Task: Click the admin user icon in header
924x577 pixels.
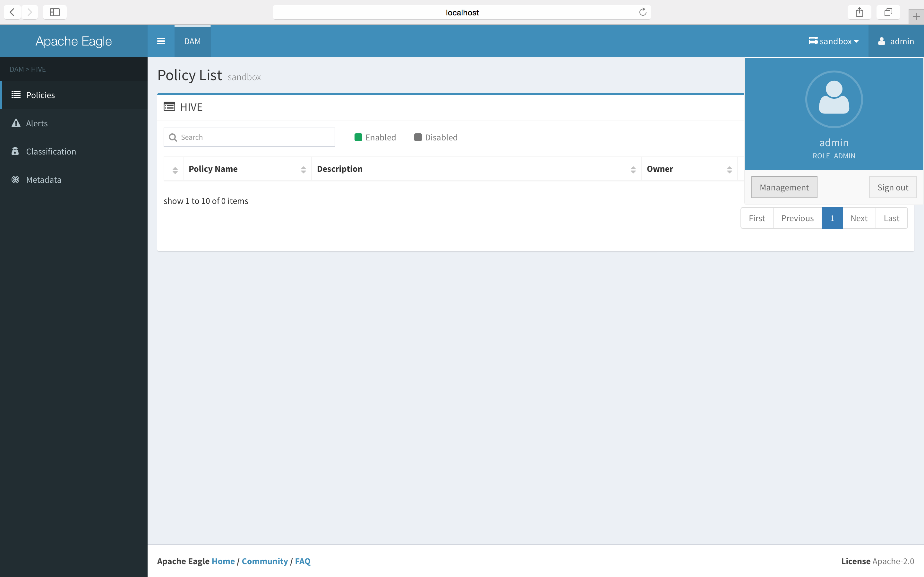Action: click(881, 41)
